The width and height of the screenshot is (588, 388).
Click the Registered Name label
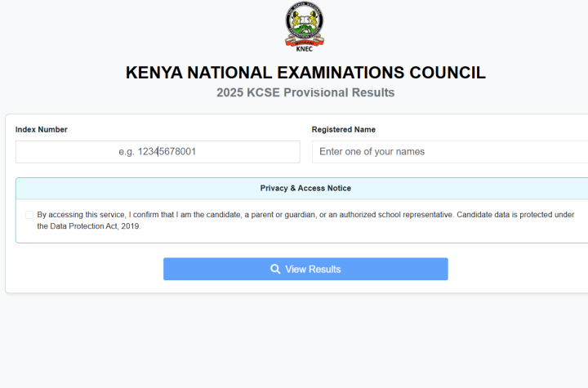(343, 130)
